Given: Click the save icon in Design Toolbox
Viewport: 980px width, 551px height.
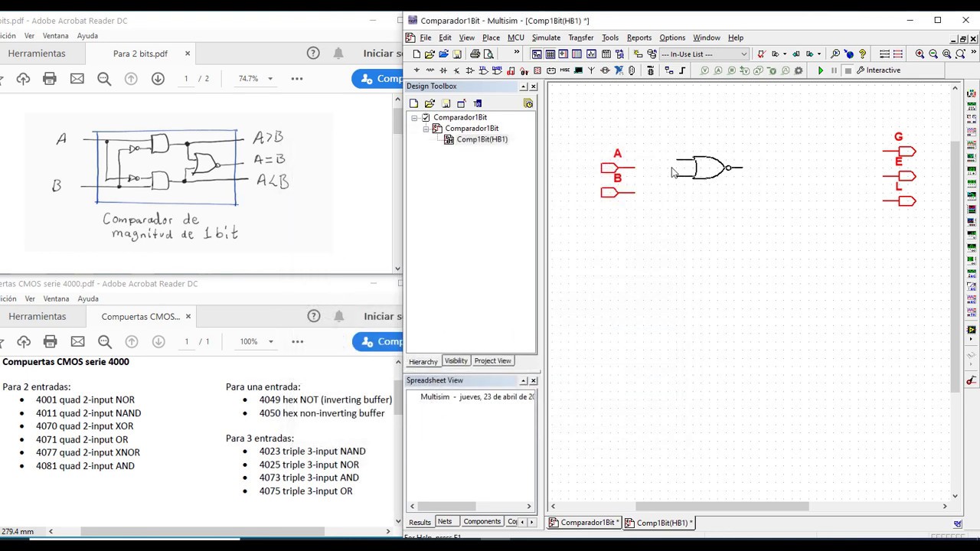Looking at the screenshot, I should 446,103.
